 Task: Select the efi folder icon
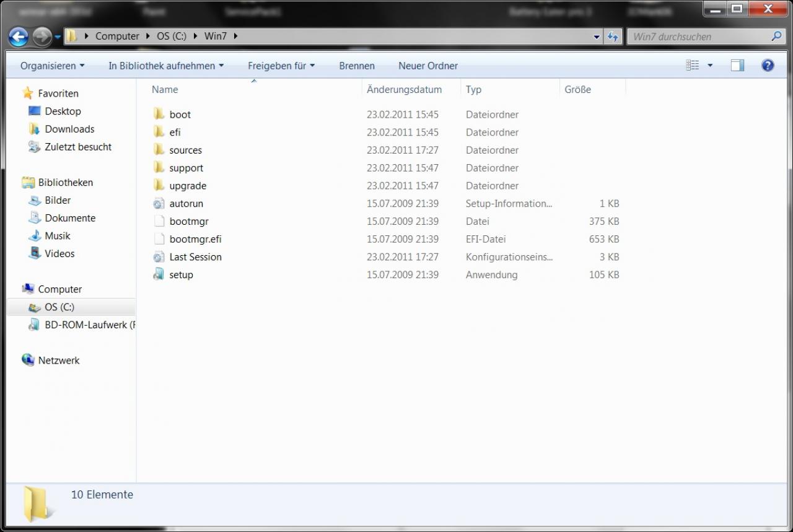(x=159, y=132)
